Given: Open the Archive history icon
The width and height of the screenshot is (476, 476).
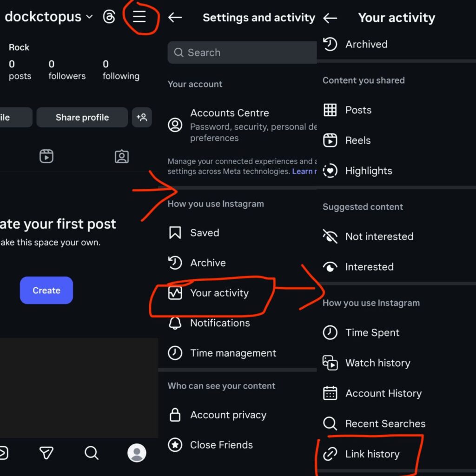Looking at the screenshot, I should click(x=175, y=263).
